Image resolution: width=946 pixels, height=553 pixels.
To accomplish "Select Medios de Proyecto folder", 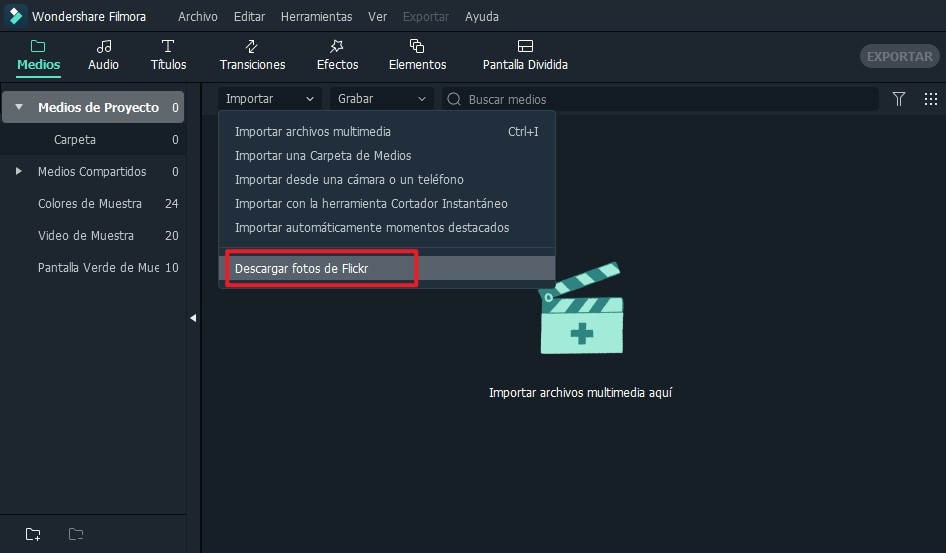I will pos(93,107).
